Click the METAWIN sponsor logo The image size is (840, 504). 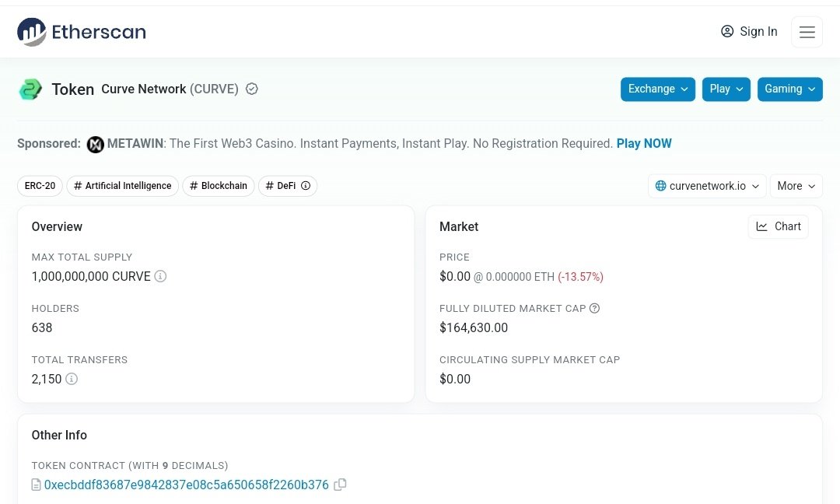[x=96, y=144]
